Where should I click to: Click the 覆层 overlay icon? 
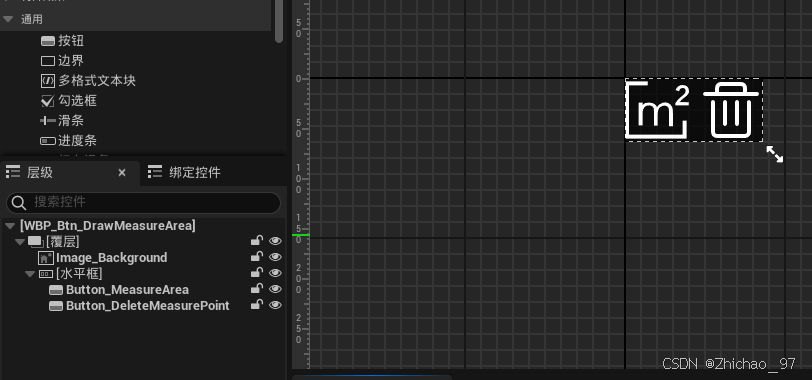click(36, 242)
